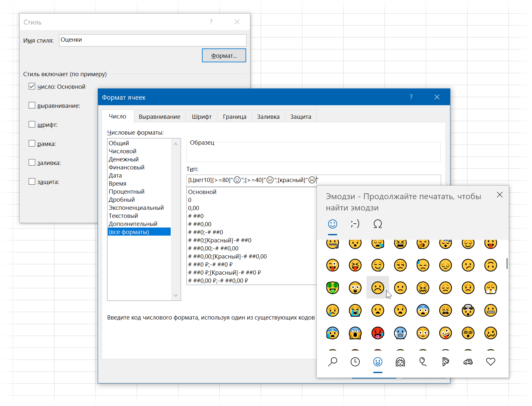This screenshot has height=406, width=532.
Task: Insert the steam-from-nose angry emoji
Action: pyautogui.click(x=491, y=288)
